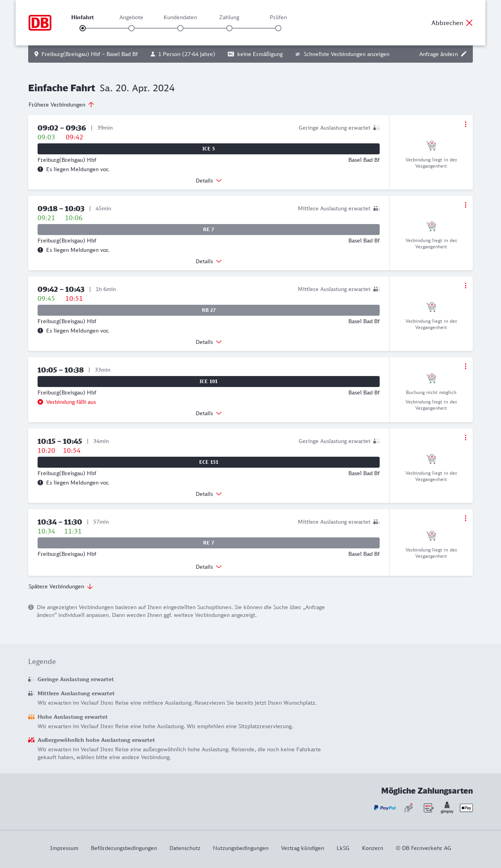The height and width of the screenshot is (868, 501).
Task: Select the Angebote progress step
Action: click(x=132, y=28)
